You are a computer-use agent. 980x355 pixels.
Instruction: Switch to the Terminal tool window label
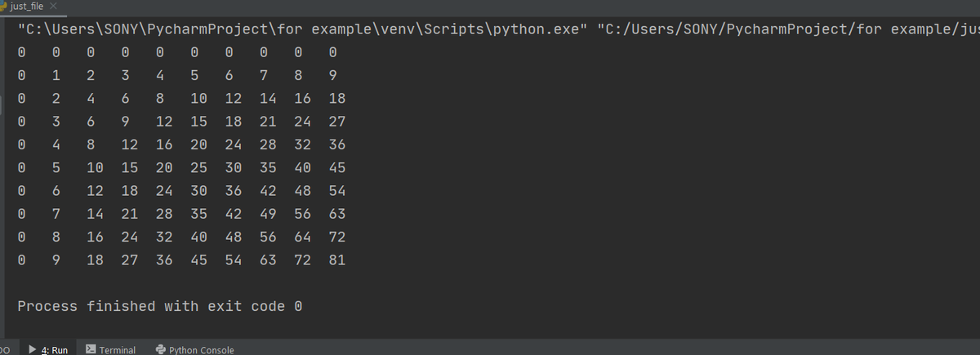pyautogui.click(x=117, y=349)
